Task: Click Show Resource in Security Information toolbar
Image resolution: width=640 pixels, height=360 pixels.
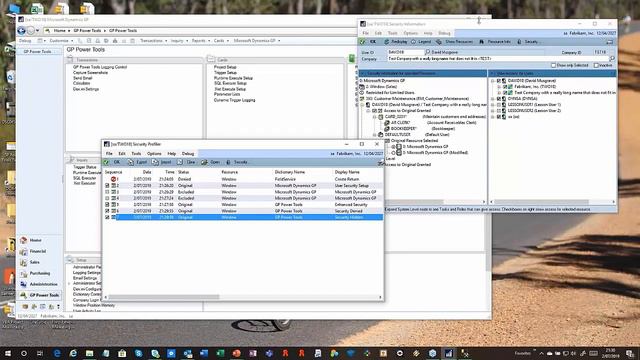Action: coord(454,42)
